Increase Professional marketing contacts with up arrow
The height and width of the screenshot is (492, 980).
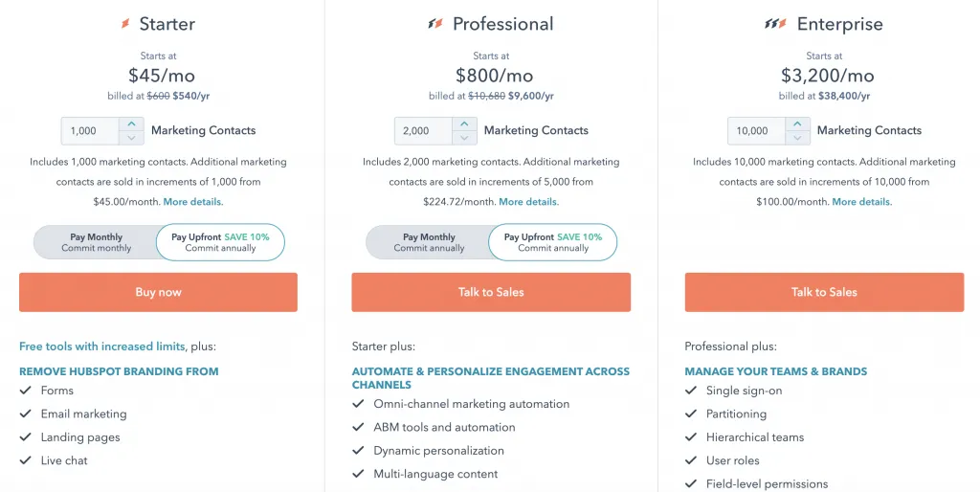point(464,124)
